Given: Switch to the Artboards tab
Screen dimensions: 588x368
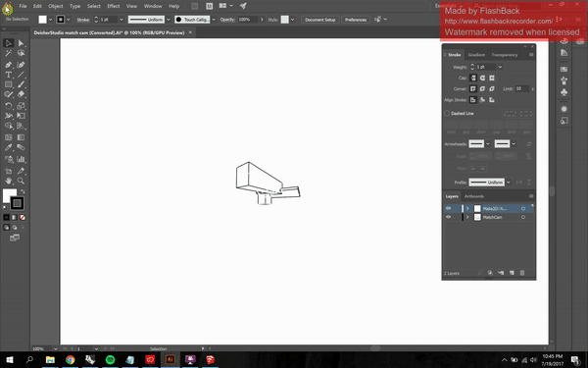Looking at the screenshot, I should (474, 196).
